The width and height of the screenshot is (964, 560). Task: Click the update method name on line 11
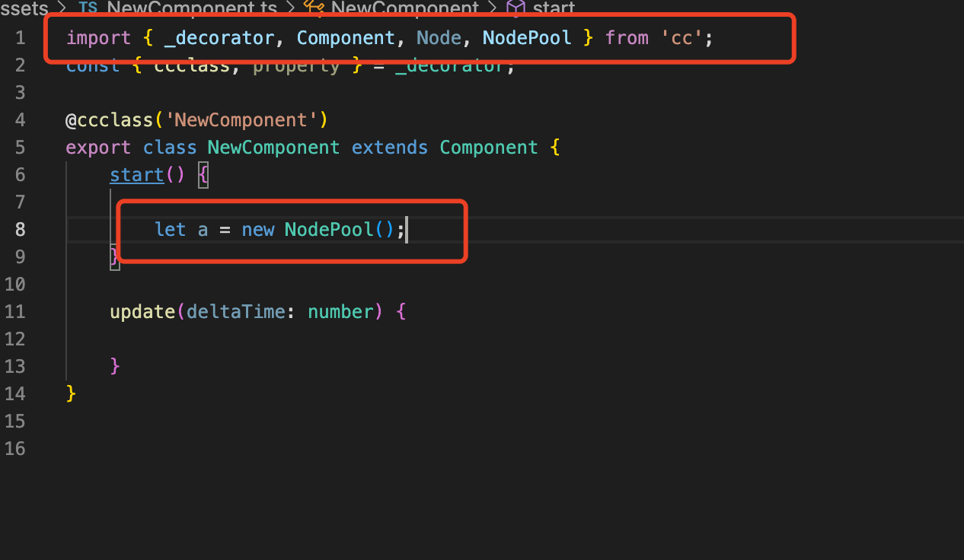pos(142,311)
